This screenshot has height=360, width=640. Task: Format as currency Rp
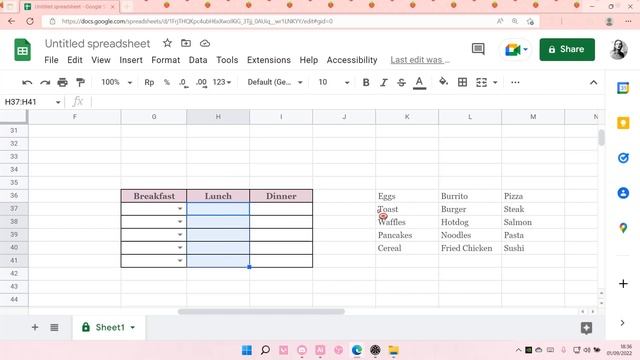click(149, 82)
